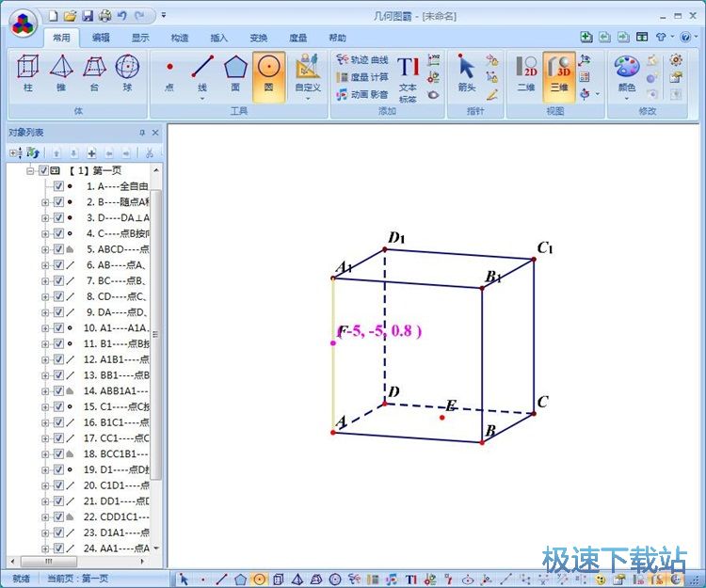The width and height of the screenshot is (706, 588).
Task: Select the 球 (sphere) solid tool
Action: tap(126, 72)
